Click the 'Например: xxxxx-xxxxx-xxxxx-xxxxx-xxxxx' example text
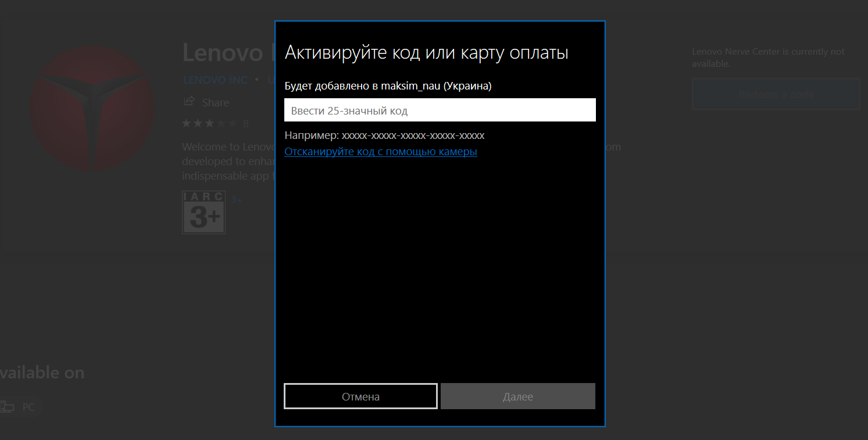 click(384, 135)
